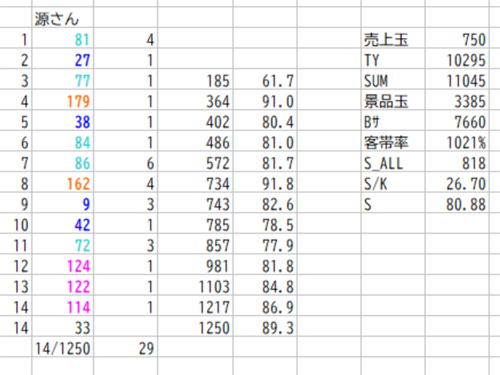Click the 売上玉 label cell
This screenshot has height=375, width=500.
coord(393,38)
